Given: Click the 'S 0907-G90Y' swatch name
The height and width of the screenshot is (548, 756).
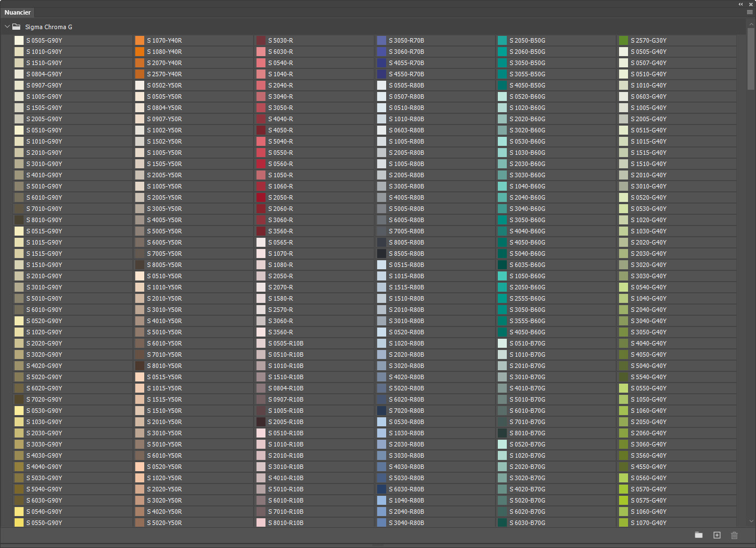Looking at the screenshot, I should 44,85.
